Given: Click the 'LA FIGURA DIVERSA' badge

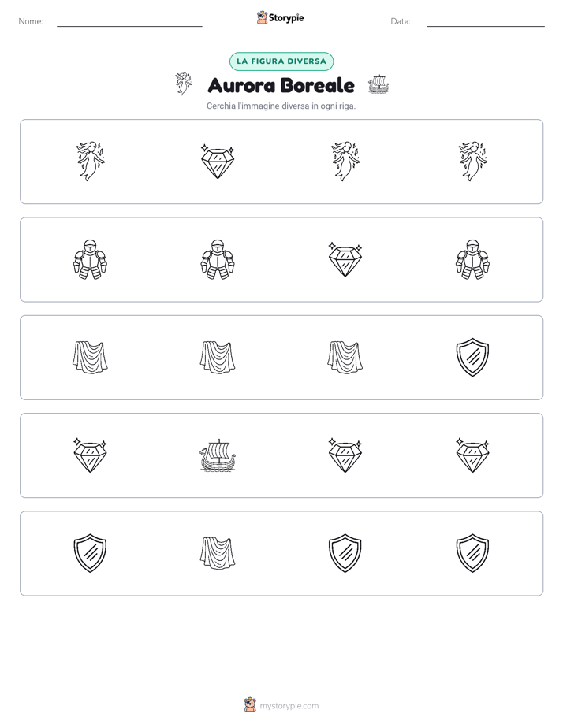Looking at the screenshot, I should pyautogui.click(x=281, y=61).
